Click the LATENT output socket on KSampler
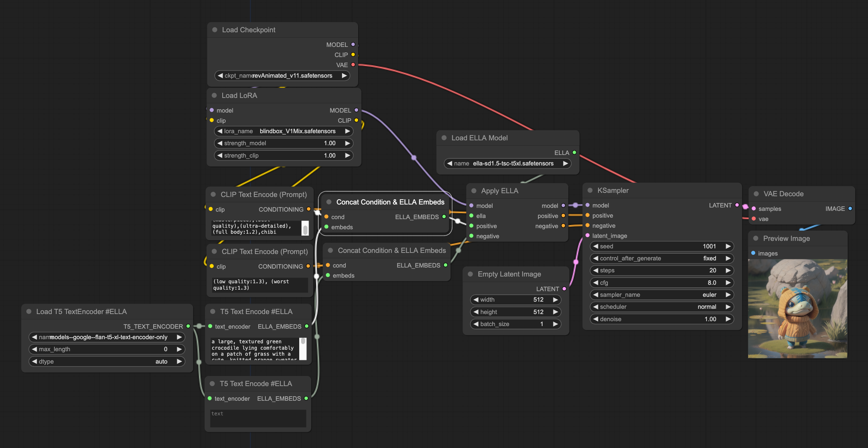This screenshot has width=868, height=448. point(737,205)
